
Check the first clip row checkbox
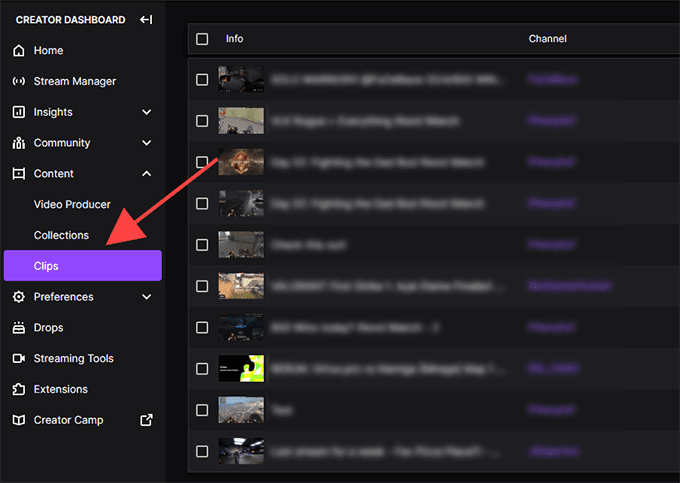tap(202, 80)
